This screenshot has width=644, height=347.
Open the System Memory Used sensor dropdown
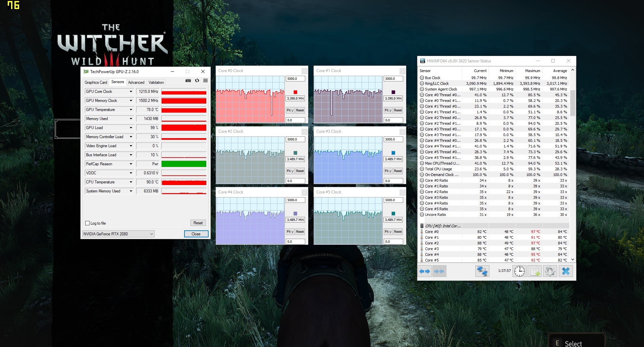[x=131, y=191]
